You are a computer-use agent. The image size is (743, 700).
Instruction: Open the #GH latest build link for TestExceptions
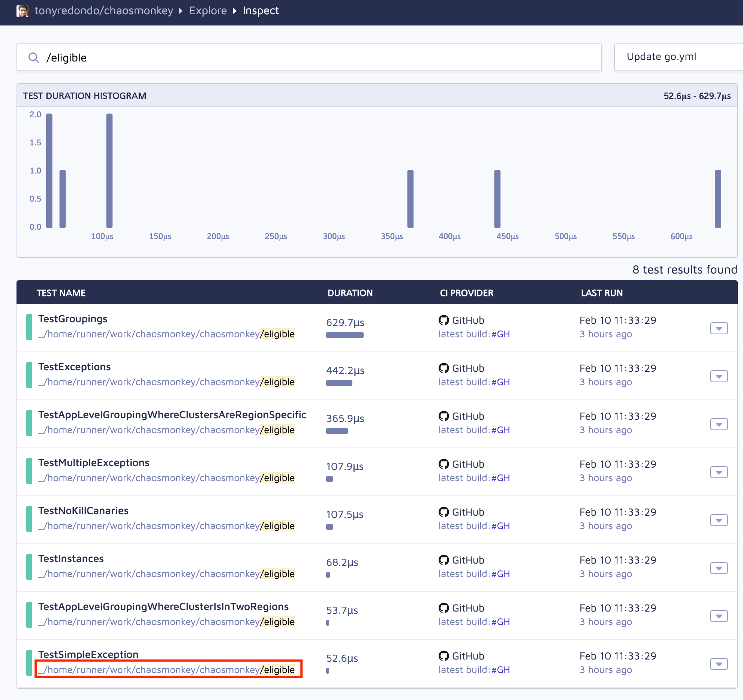(500, 382)
